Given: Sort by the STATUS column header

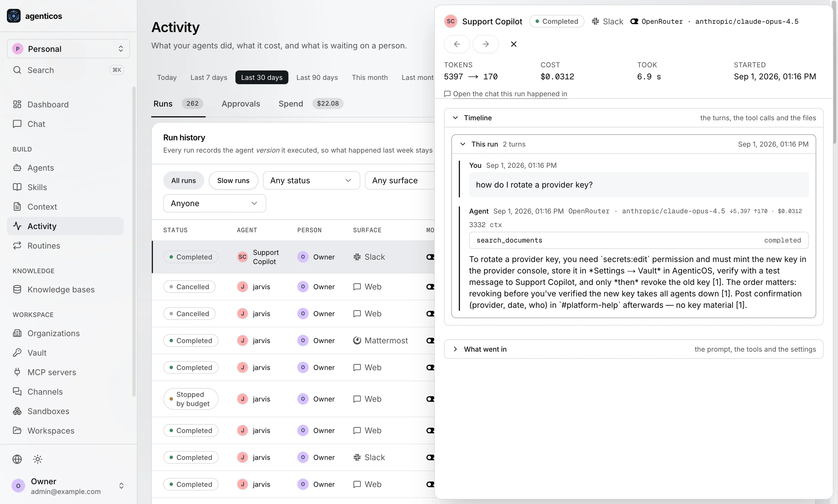Looking at the screenshot, I should [175, 230].
